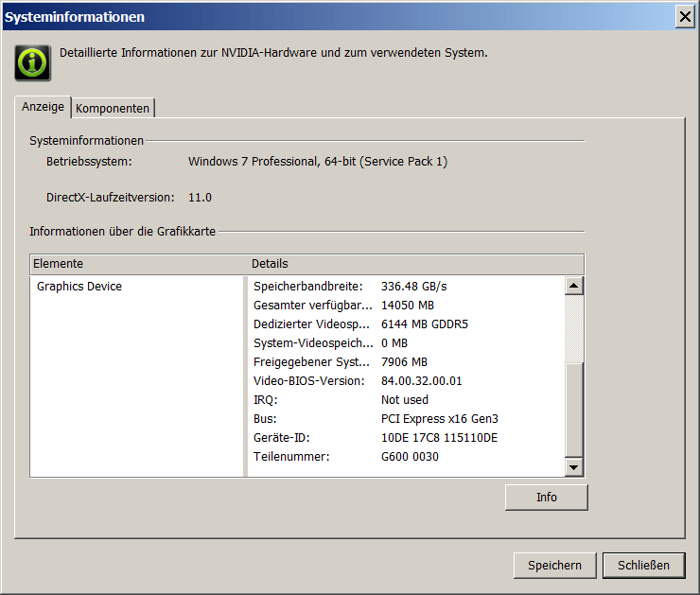Click the green NVIDIA info icon
The image size is (700, 595).
(32, 63)
